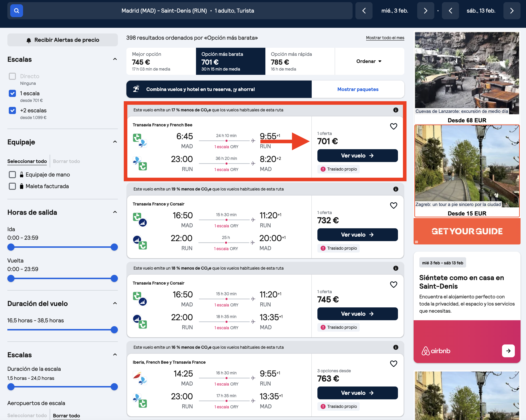The height and width of the screenshot is (420, 526).
Task: Click the GetYourGuide banner
Action: pos(467,231)
